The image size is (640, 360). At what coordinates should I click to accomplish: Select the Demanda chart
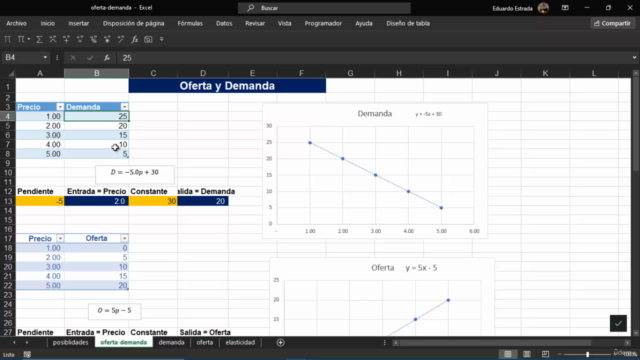click(375, 171)
